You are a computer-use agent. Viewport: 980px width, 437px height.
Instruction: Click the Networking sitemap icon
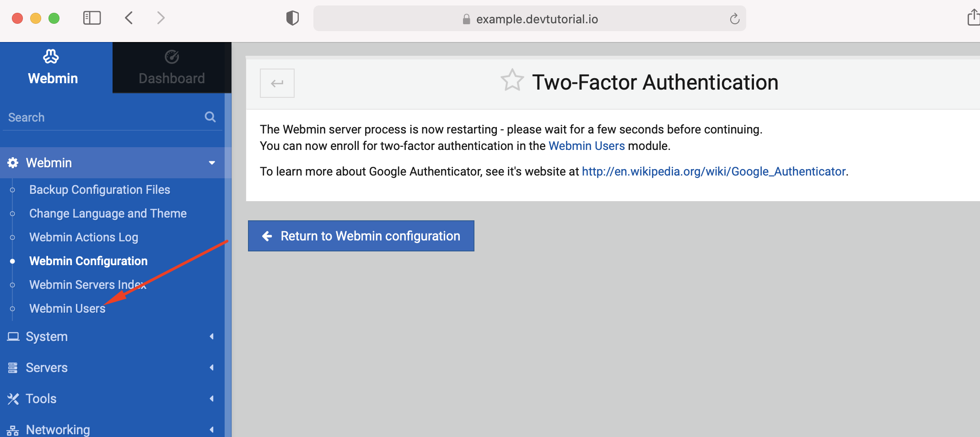click(13, 430)
